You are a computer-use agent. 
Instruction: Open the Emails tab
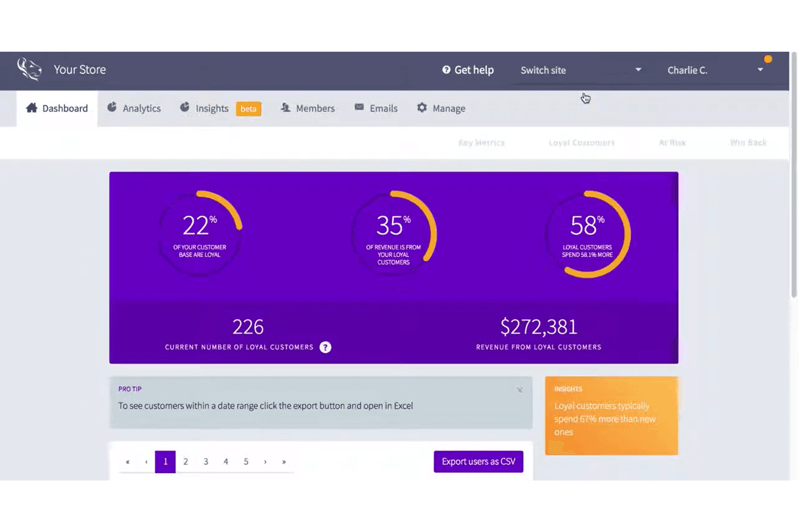376,108
